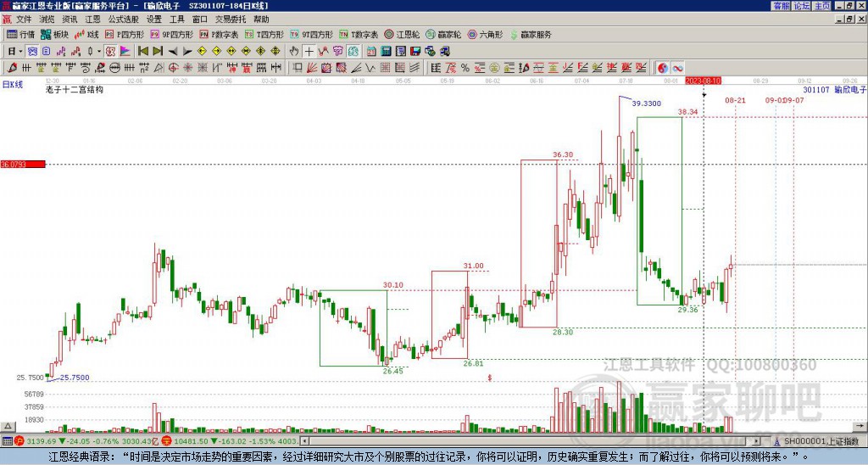Image resolution: width=868 pixels, height=465 pixels.
Task: Click the 39.3300 high price label
Action: [646, 104]
